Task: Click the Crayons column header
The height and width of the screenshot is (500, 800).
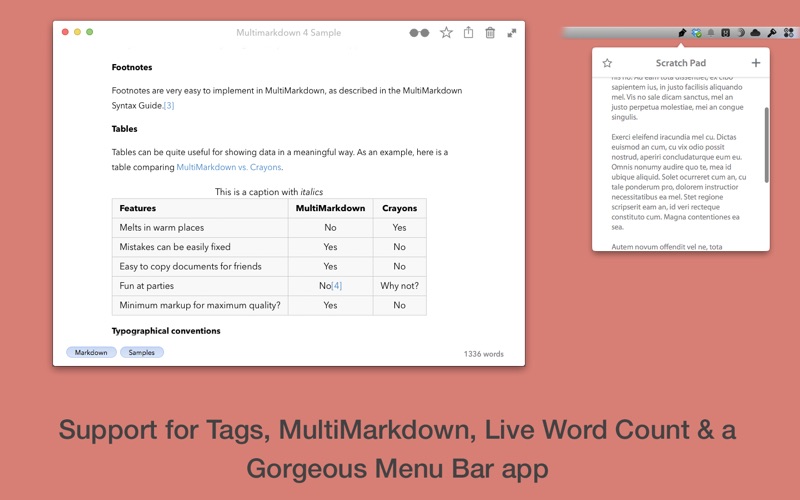Action: (399, 208)
